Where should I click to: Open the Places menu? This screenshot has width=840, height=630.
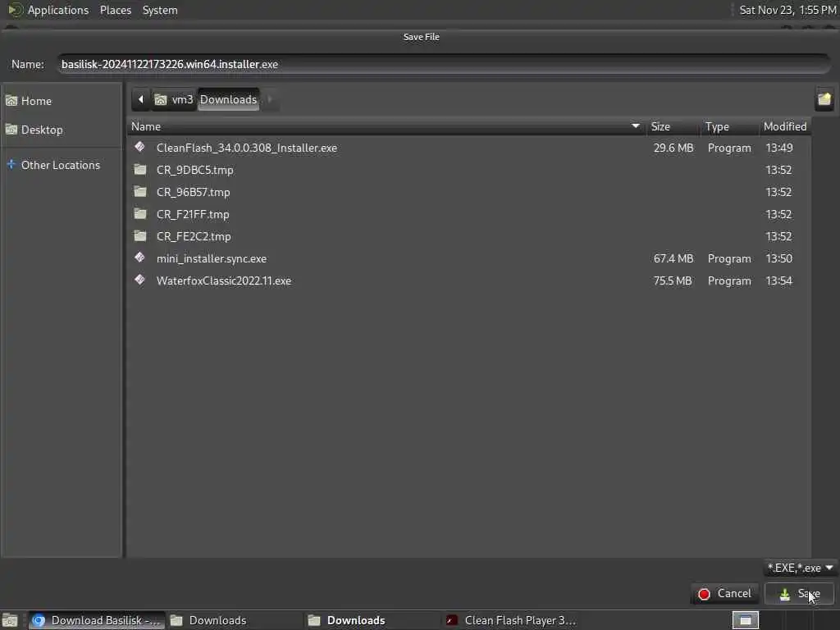click(116, 10)
